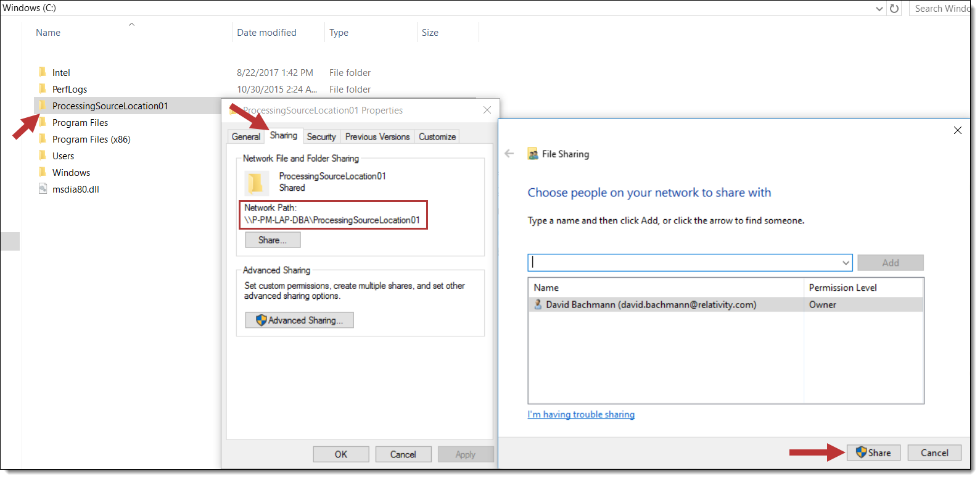Expand the people name dropdown arrow

(x=846, y=263)
